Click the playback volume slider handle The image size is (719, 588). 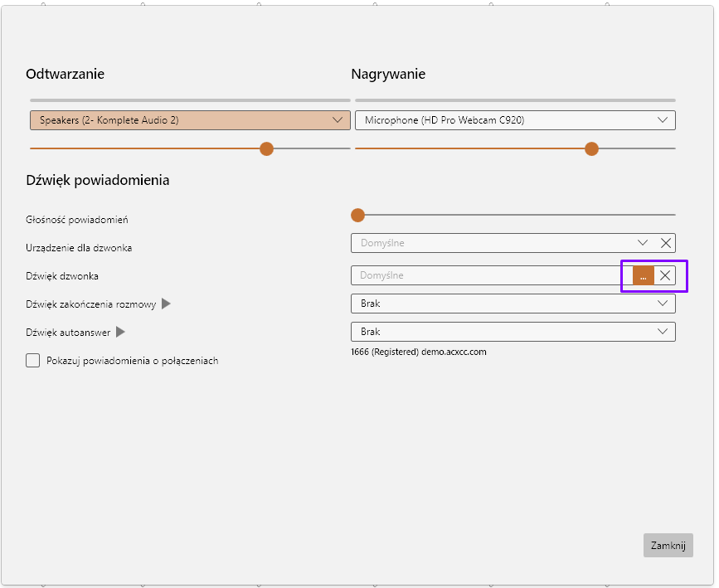click(x=266, y=148)
